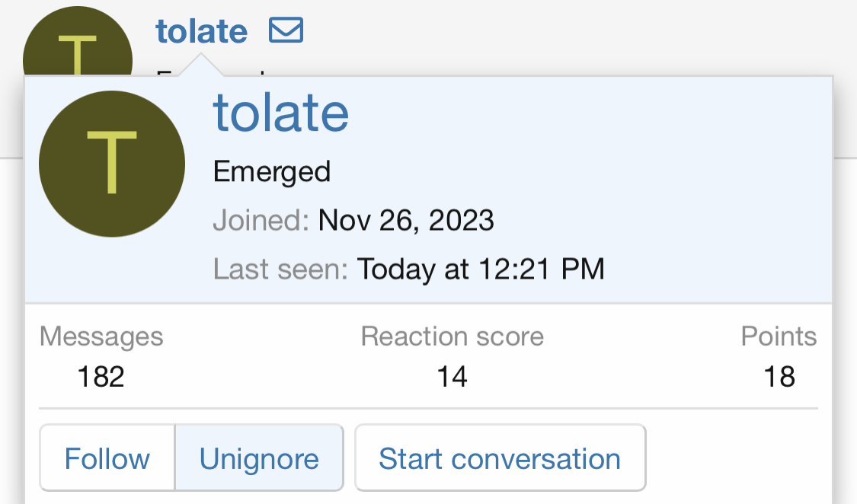Click the Last seen label text
The width and height of the screenshot is (857, 504).
tap(280, 269)
